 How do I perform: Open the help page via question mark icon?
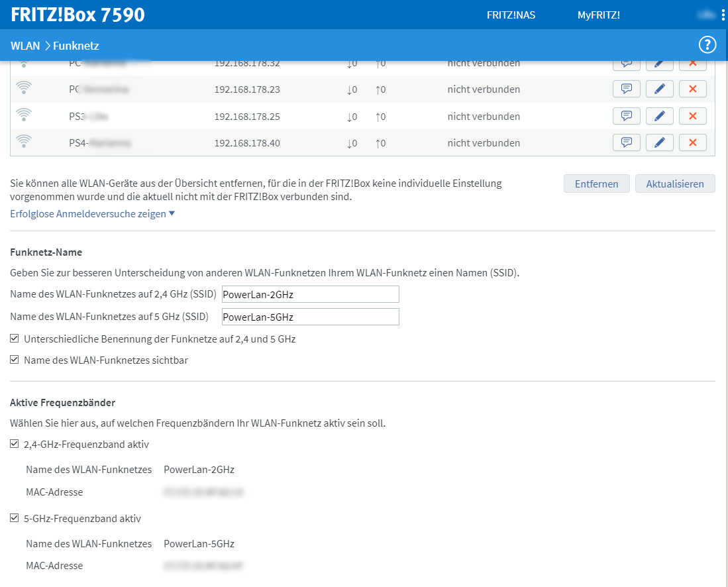[707, 44]
